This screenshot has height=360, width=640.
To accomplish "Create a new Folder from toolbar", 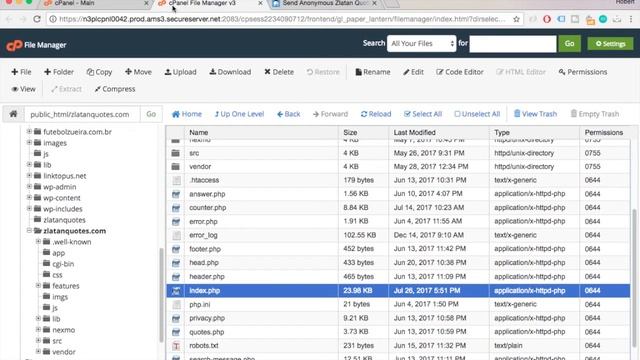I will 59,72.
